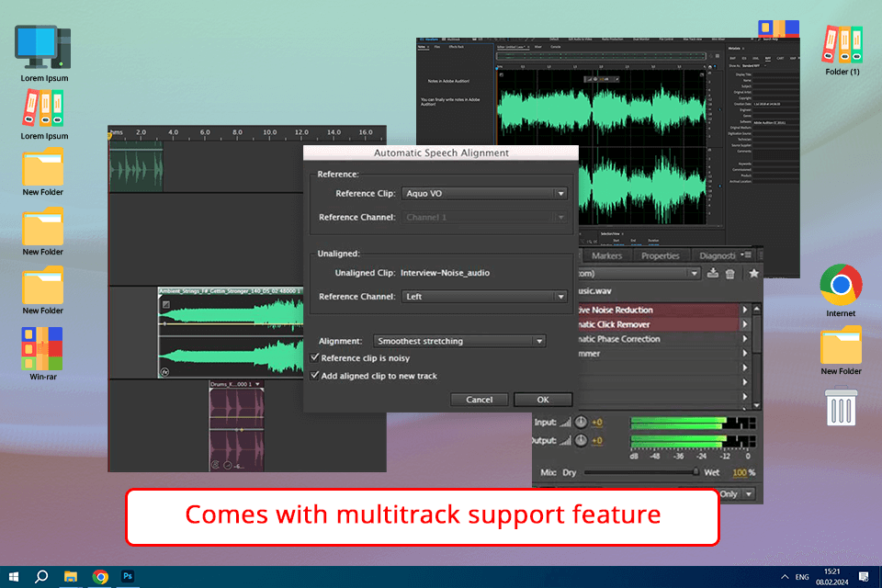Click the favorite star icon in effects rack
The height and width of the screenshot is (588, 882).
click(753, 274)
